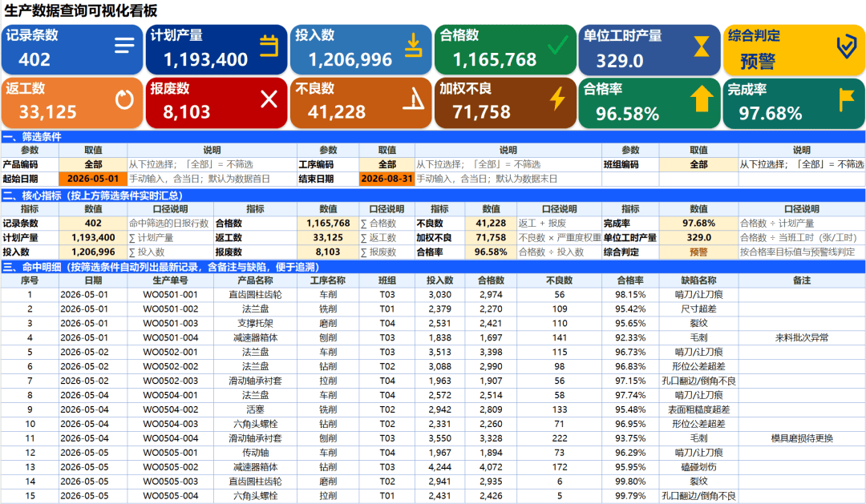This screenshot has width=866, height=504.
Task: Click the team T01 in row 2
Action: tap(386, 309)
